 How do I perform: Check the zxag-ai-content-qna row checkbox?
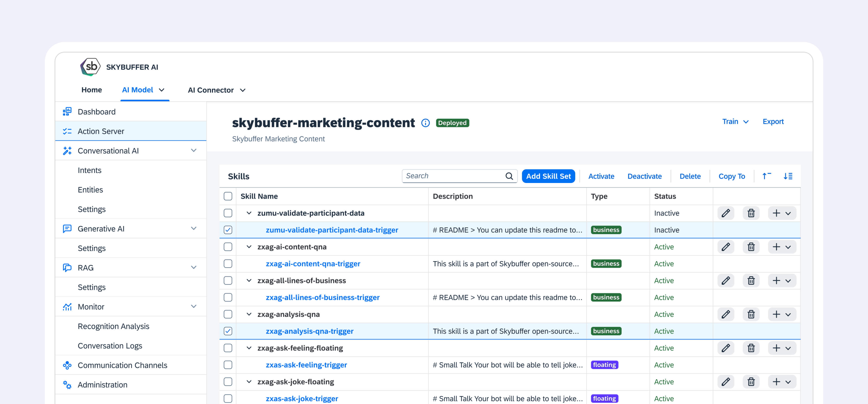(x=228, y=247)
